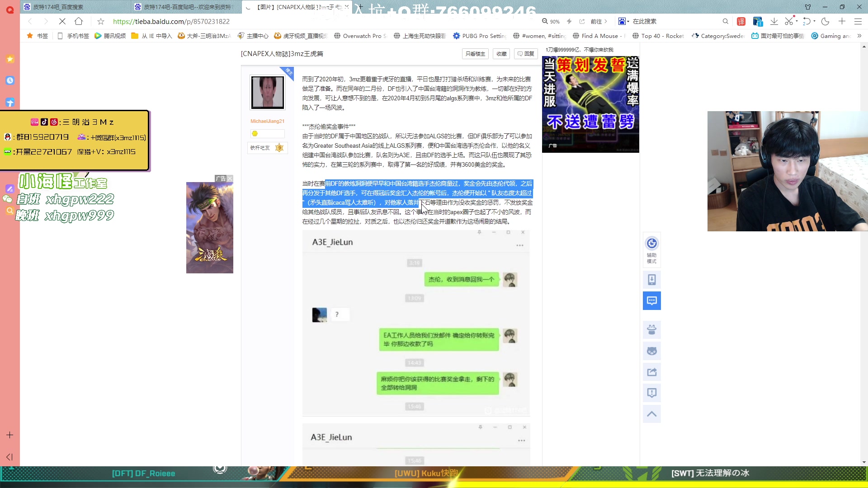
Task: Open the Overwatch Pro bookmark
Action: tap(360, 36)
